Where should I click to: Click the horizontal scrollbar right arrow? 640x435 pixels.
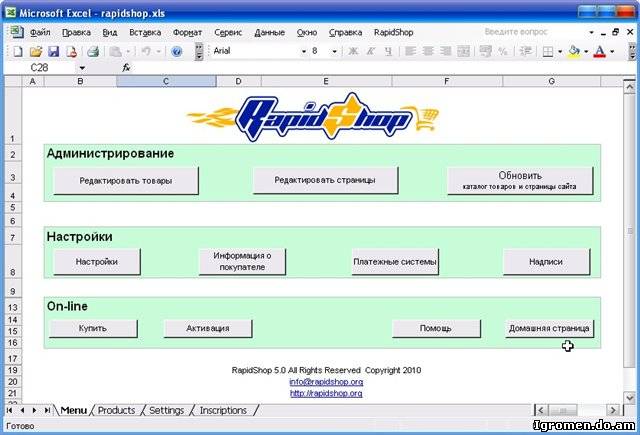tap(613, 410)
